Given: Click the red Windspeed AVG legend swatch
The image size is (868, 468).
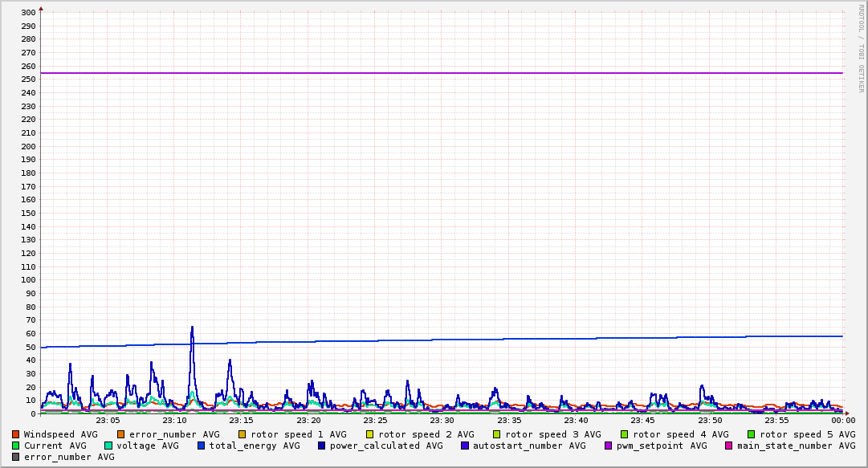Looking at the screenshot, I should point(16,434).
